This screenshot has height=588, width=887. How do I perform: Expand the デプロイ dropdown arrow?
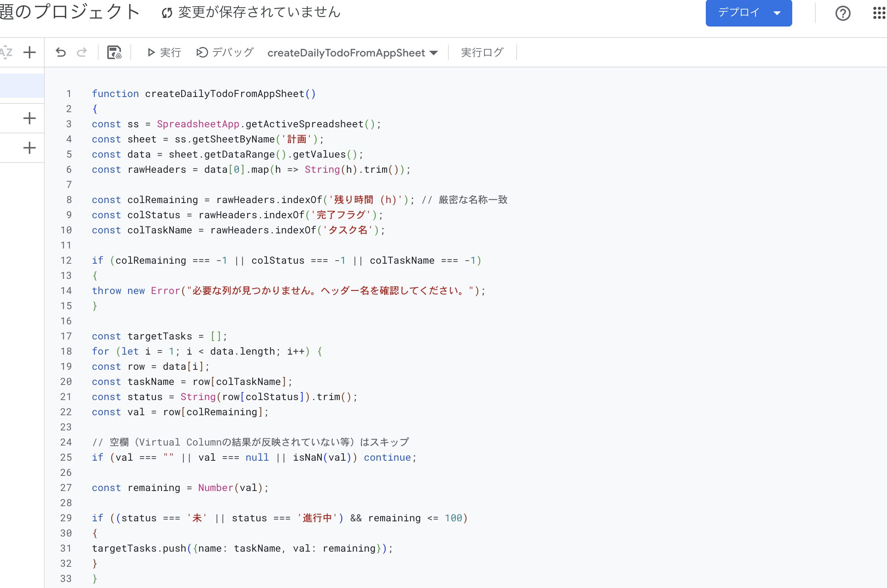[x=777, y=13]
